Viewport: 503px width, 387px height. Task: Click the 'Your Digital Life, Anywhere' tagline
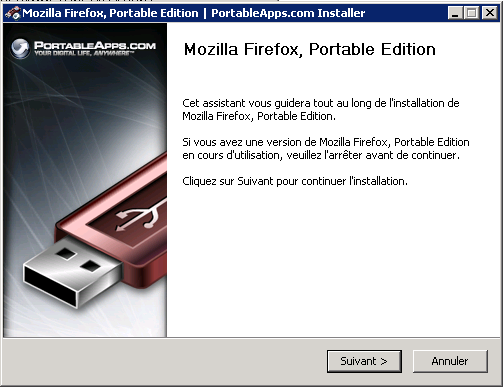(84, 53)
